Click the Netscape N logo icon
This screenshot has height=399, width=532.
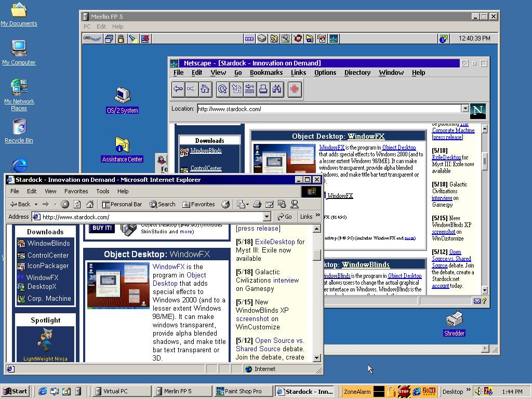pyautogui.click(x=478, y=111)
